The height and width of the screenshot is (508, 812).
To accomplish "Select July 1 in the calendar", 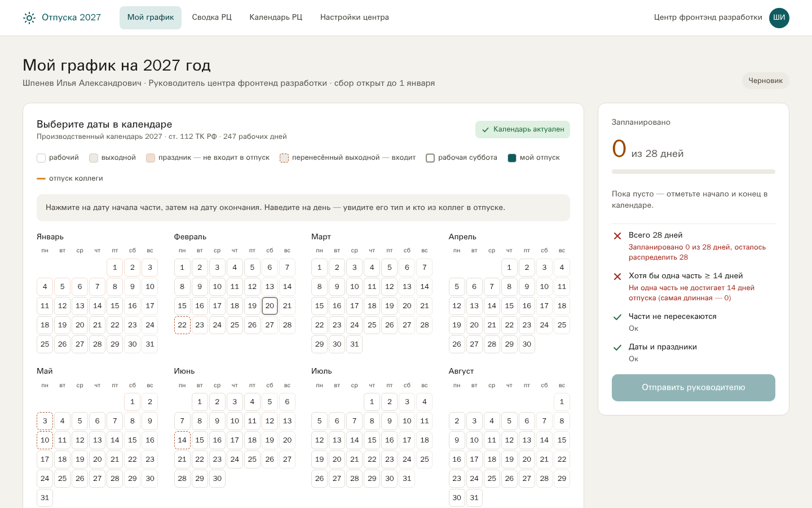I will click(x=372, y=401).
